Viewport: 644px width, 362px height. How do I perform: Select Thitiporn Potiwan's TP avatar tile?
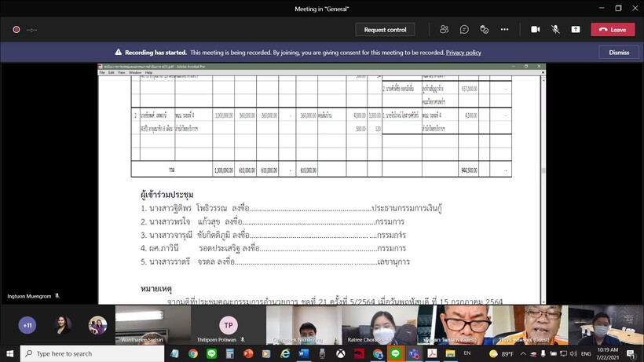coord(228,325)
